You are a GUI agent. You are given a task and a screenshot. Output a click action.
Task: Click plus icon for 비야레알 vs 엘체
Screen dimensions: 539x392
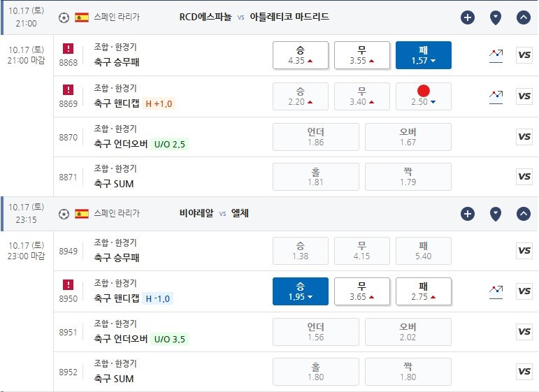(468, 214)
